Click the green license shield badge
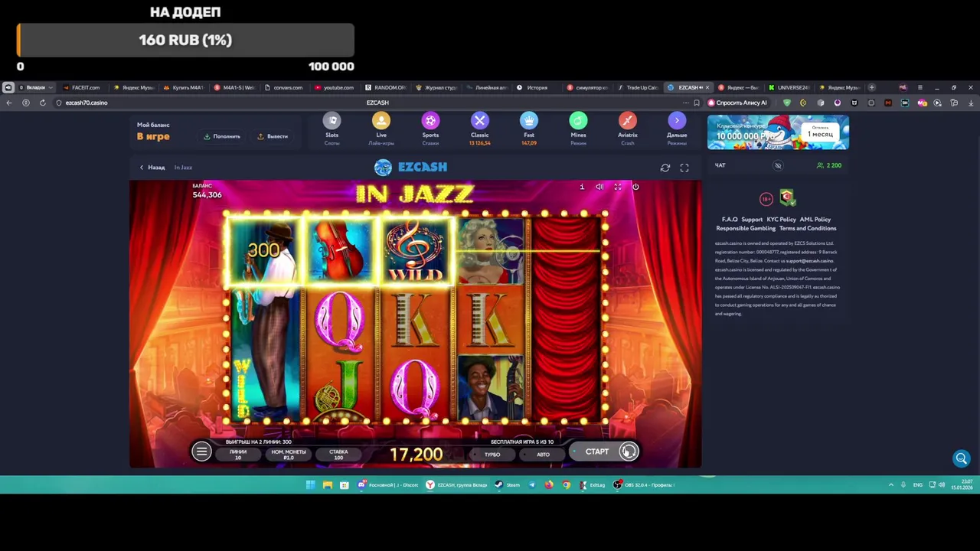This screenshot has height=551, width=980. [x=787, y=198]
